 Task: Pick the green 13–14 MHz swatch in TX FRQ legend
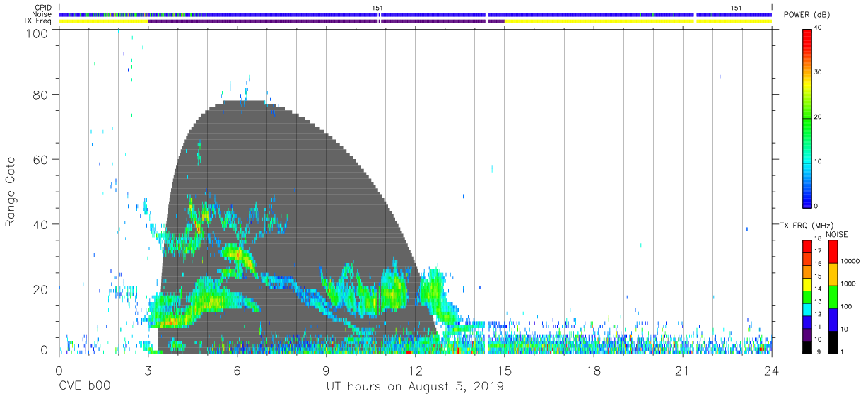coord(807,296)
